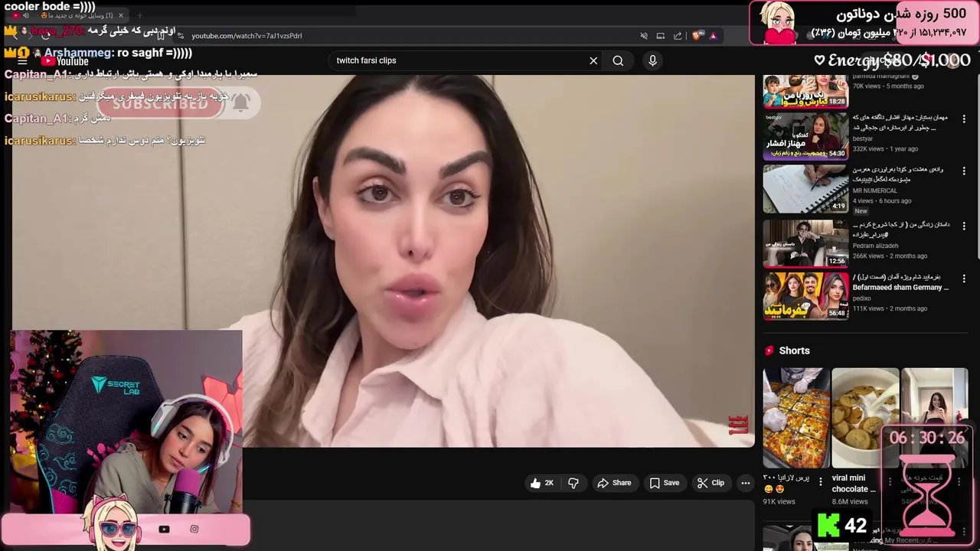Click the picture-in-picture icon in address bar
This screenshot has height=551, width=980.
click(660, 35)
